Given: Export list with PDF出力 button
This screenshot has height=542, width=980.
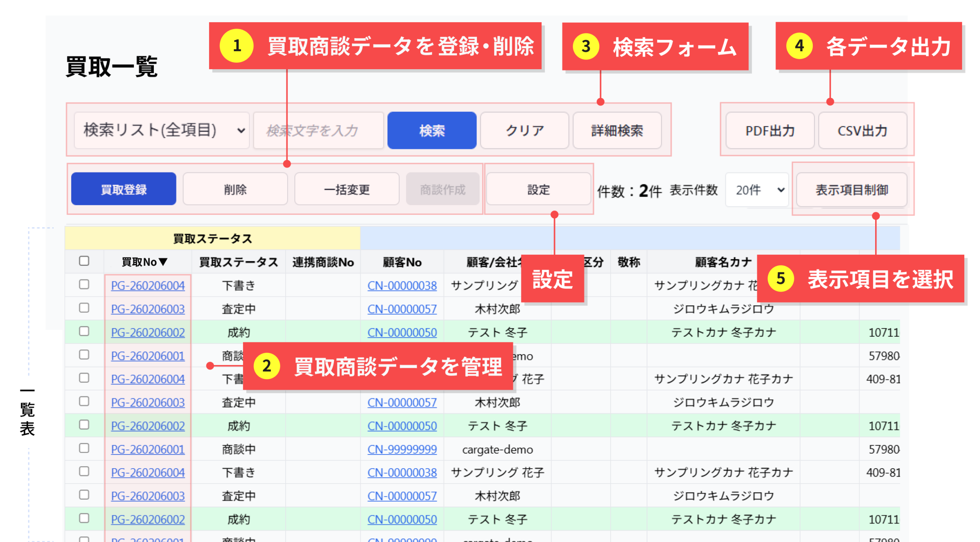Looking at the screenshot, I should pyautogui.click(x=769, y=130).
